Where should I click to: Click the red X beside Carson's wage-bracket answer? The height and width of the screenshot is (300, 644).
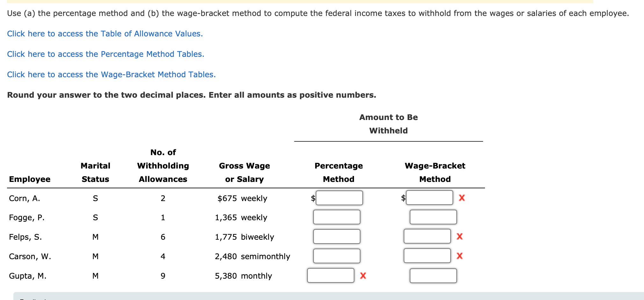[459, 256]
